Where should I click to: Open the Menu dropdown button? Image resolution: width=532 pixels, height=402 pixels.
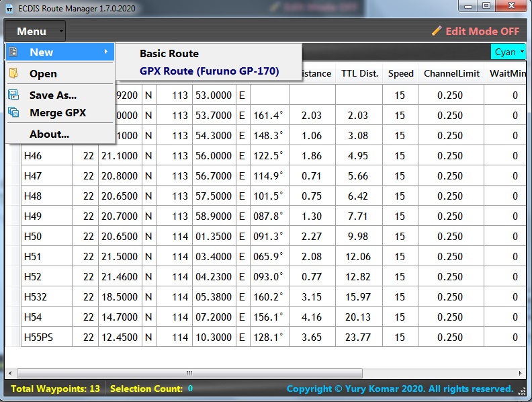36,31
